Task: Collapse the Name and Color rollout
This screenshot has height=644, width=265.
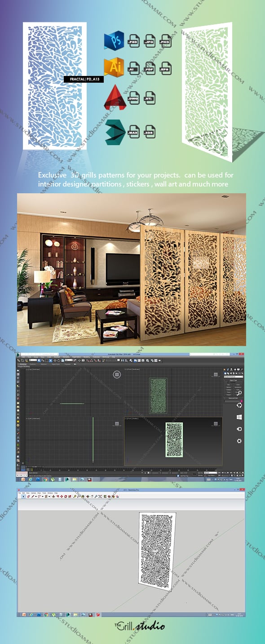Action: coord(233,398)
